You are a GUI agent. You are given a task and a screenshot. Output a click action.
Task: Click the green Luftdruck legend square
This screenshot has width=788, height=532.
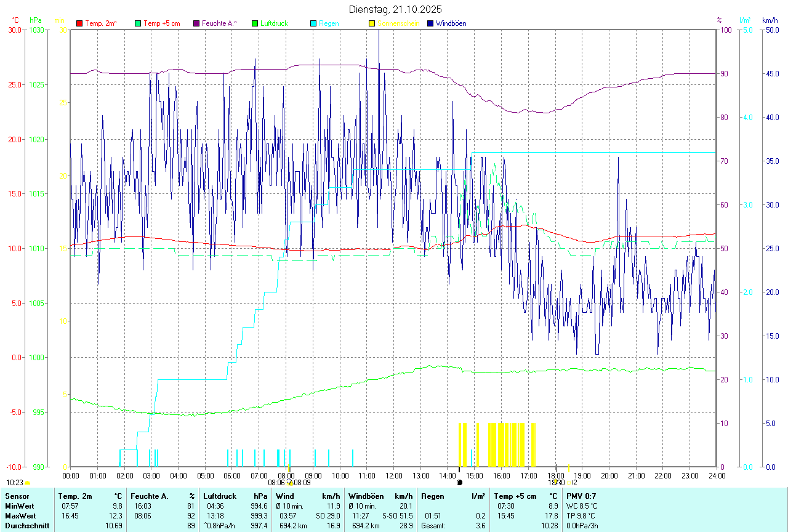coord(255,23)
